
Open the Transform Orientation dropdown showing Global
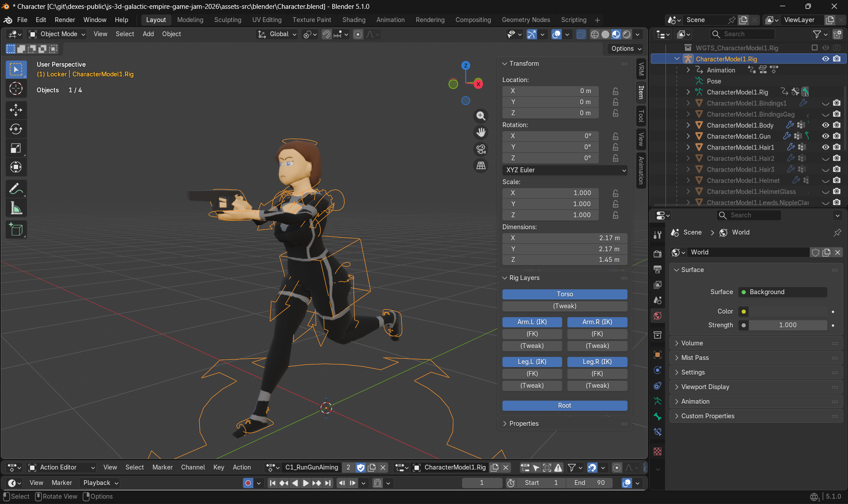click(x=277, y=34)
